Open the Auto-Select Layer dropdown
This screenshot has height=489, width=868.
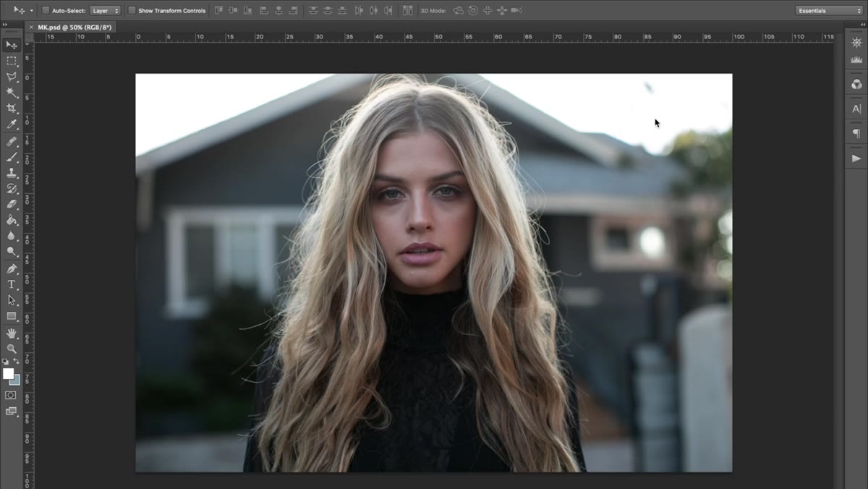105,11
